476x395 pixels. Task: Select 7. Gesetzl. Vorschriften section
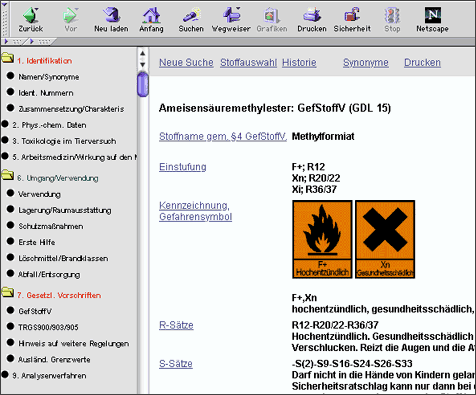click(59, 295)
